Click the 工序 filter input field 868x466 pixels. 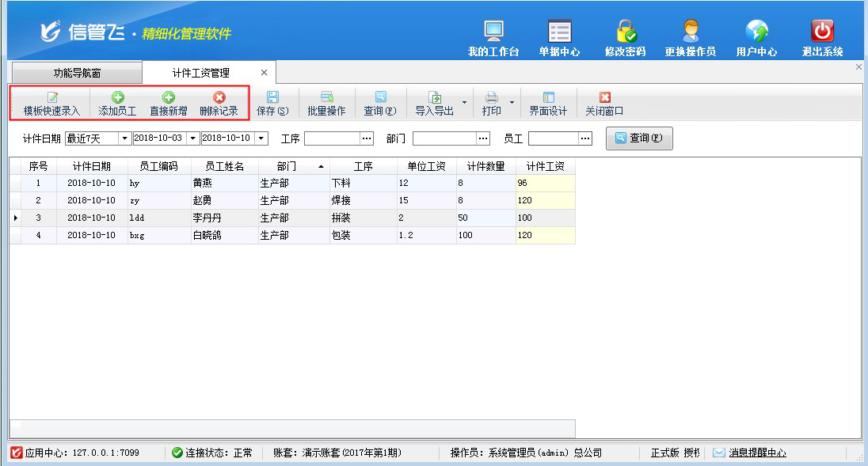pyautogui.click(x=332, y=138)
